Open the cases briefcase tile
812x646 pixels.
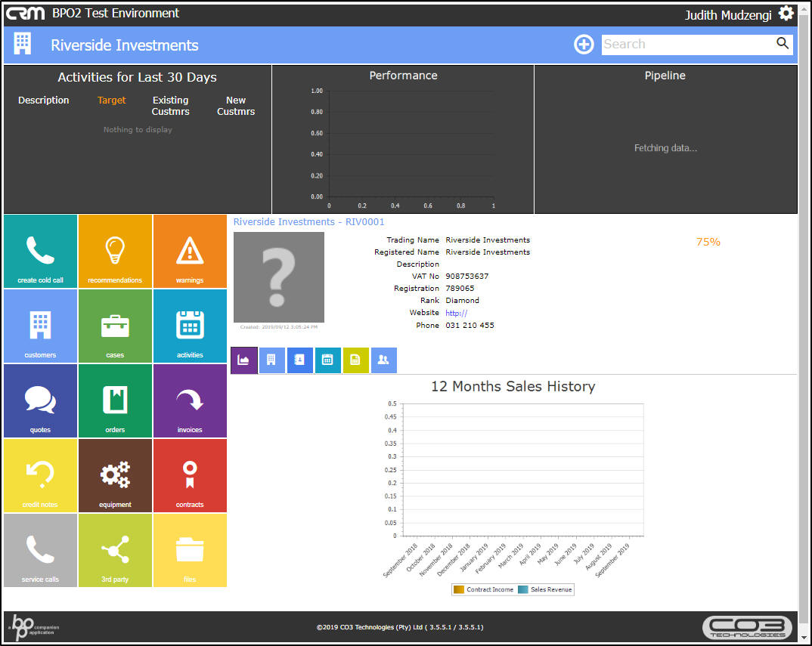(x=115, y=326)
